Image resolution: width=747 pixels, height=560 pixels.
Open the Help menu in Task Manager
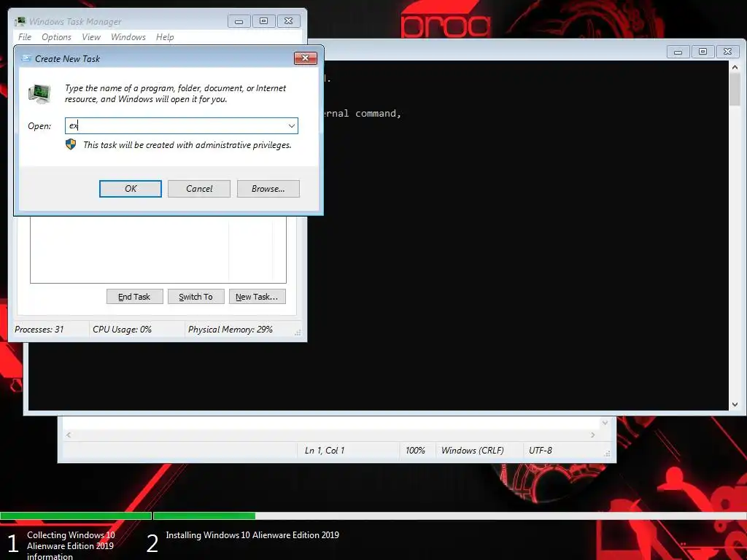165,36
